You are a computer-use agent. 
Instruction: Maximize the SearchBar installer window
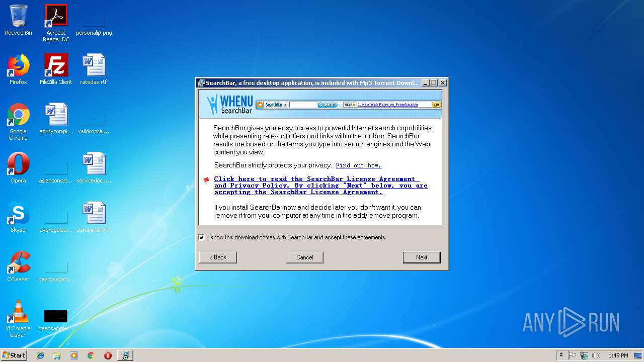point(434,83)
